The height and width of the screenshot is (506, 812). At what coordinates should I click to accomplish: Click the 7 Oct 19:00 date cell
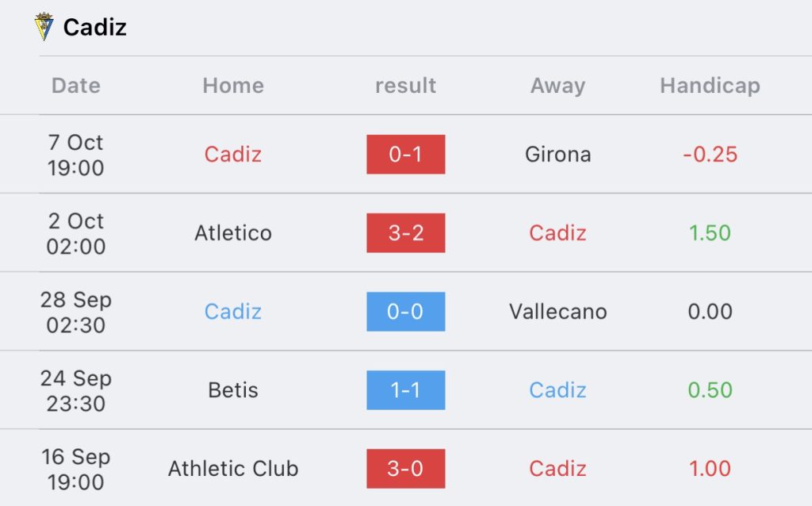75,155
